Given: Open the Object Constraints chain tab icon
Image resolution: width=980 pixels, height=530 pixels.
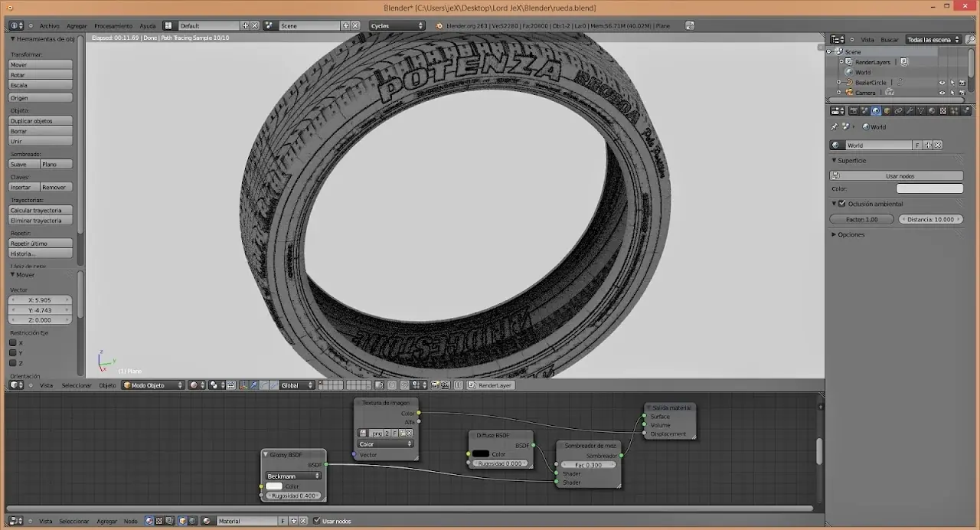Looking at the screenshot, I should (x=898, y=111).
